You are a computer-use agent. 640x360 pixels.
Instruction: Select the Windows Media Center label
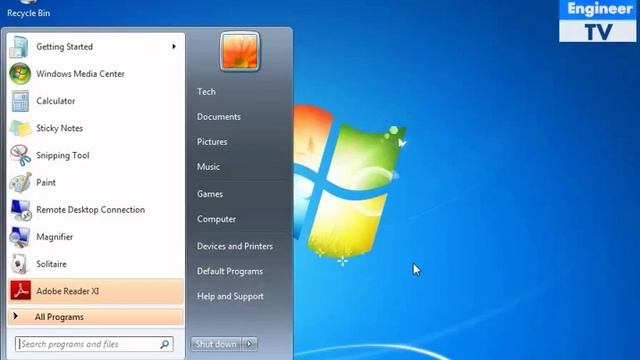coord(80,74)
